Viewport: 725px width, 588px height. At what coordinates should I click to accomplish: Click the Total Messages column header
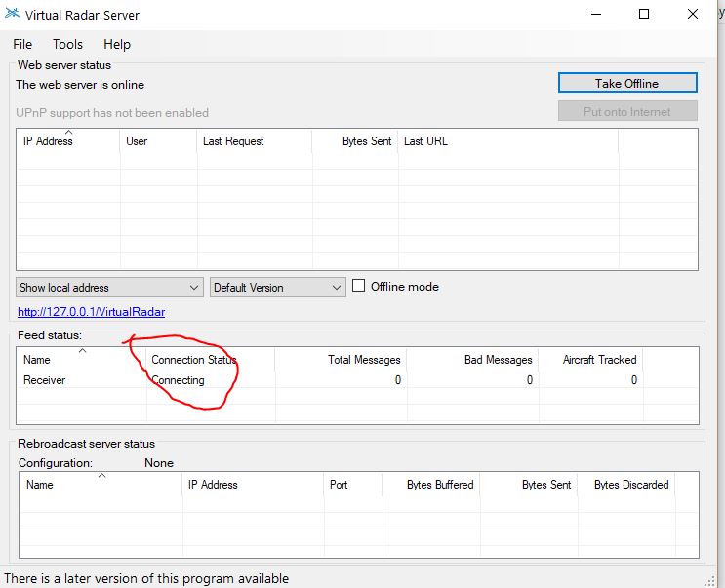click(x=341, y=360)
